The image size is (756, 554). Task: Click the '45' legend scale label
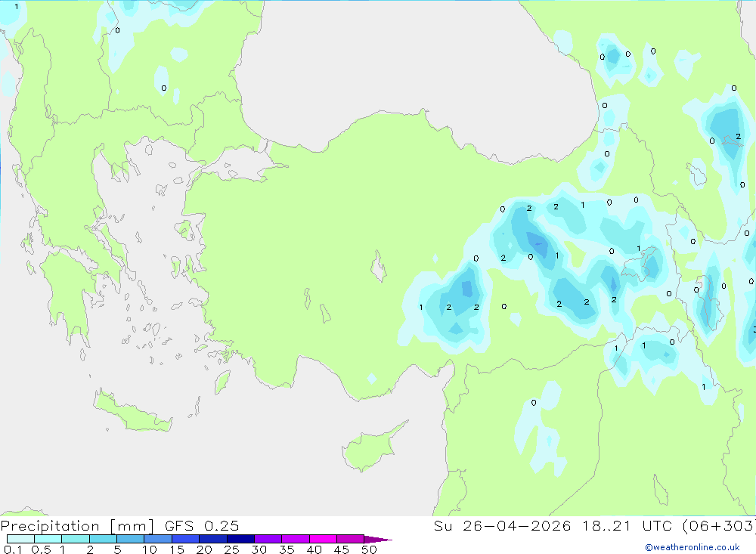342,549
